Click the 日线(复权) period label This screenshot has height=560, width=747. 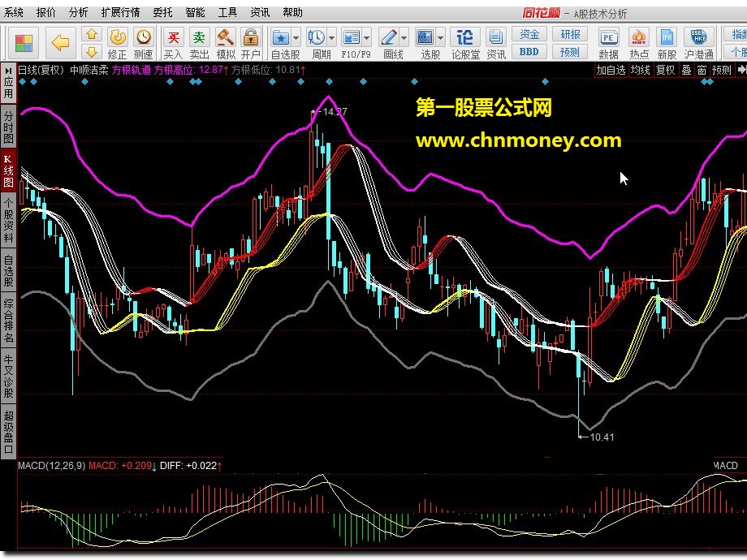point(41,70)
